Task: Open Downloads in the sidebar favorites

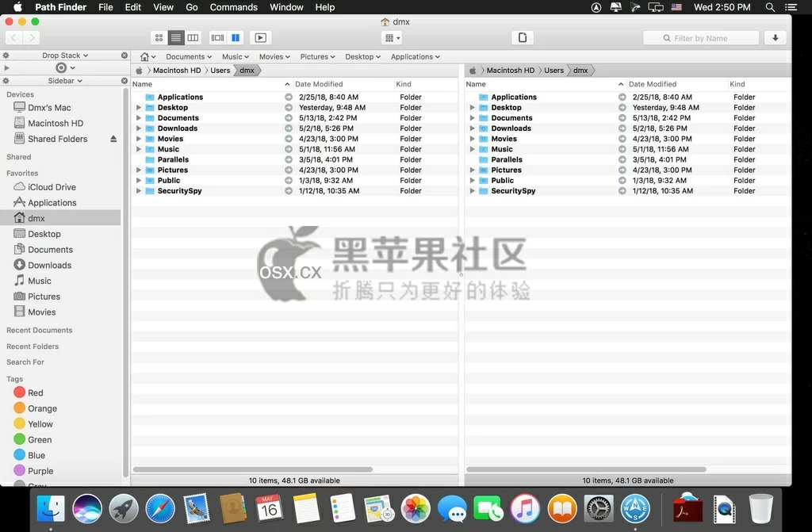Action: click(50, 266)
